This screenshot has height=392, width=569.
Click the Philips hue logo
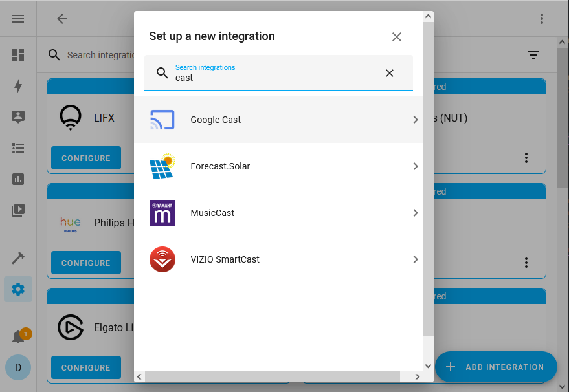tap(71, 224)
